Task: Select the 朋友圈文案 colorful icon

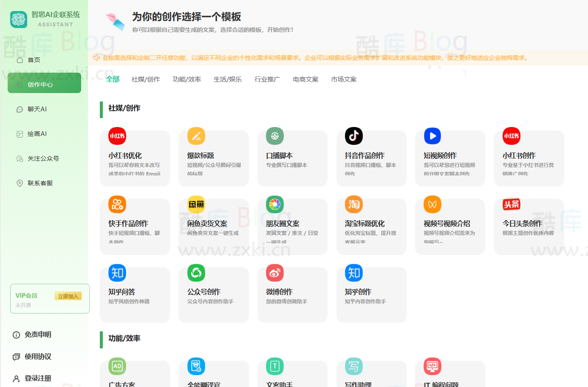Action: [275, 204]
